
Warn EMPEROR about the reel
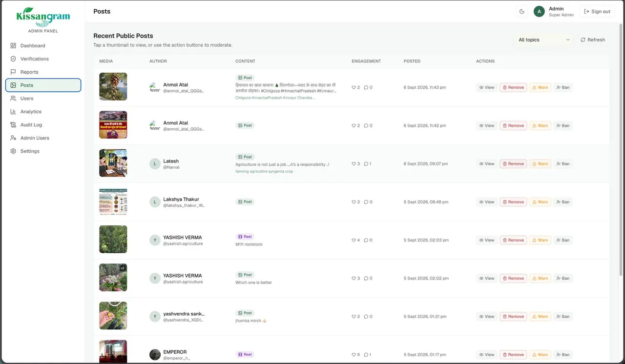coord(540,355)
